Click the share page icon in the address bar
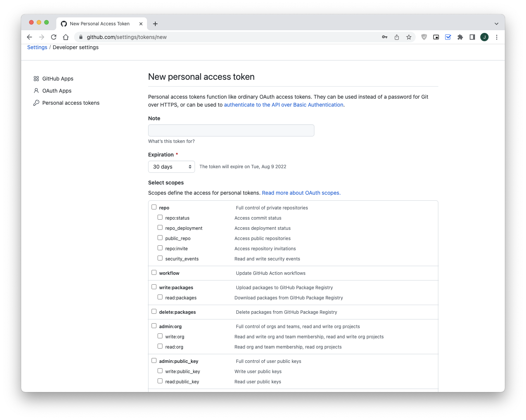Viewport: 526px width, 420px height. [x=397, y=37]
